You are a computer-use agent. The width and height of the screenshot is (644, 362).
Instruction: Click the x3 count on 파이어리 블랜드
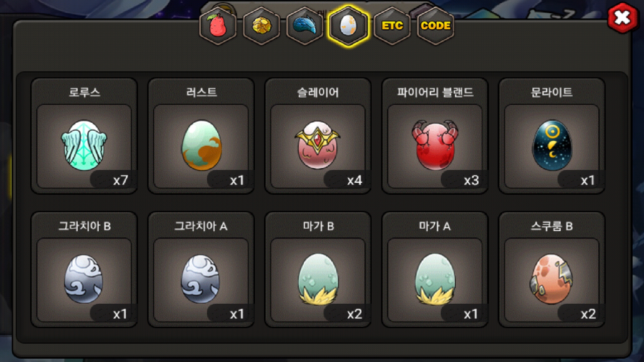point(471,180)
